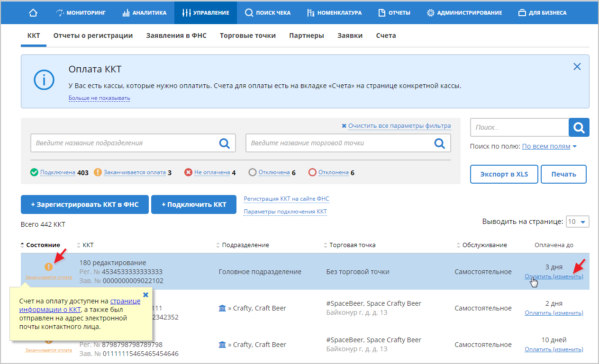Viewport: 599px width, 364px height.
Task: Click the magnifier icon in the department name field
Action: [224, 143]
